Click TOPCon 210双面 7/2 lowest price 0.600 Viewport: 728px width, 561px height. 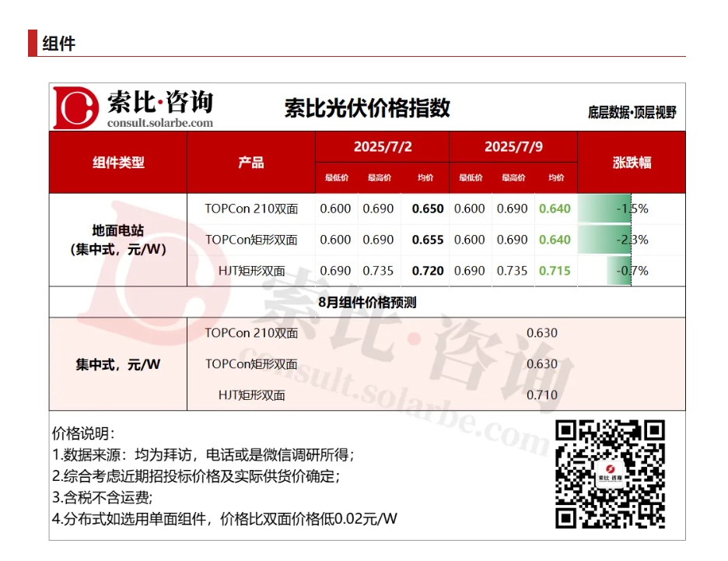tap(335, 209)
